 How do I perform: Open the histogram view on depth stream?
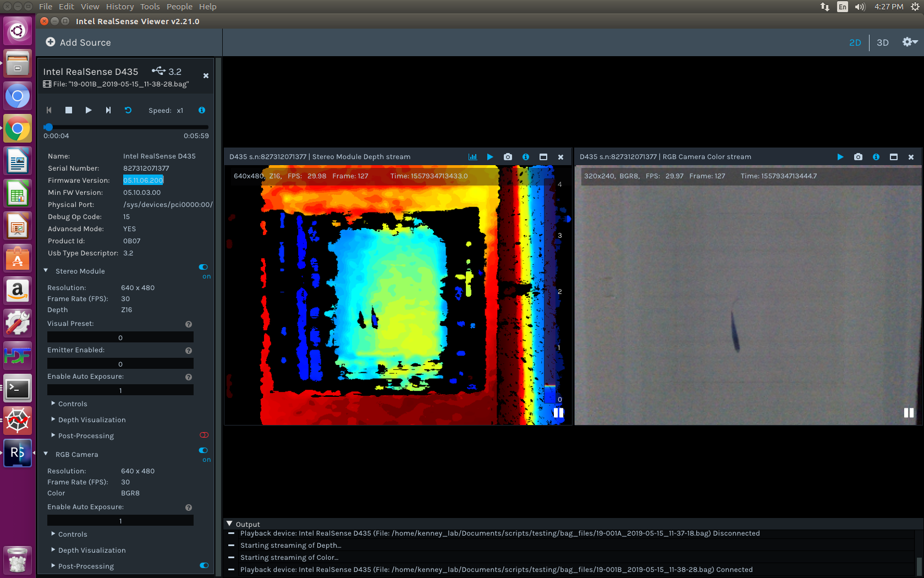point(472,157)
